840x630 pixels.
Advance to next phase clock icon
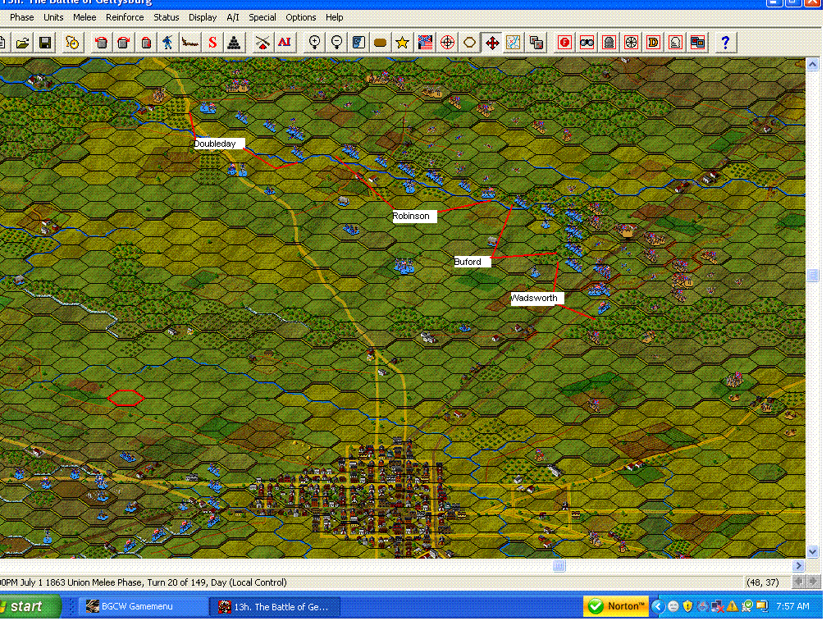[x=72, y=43]
